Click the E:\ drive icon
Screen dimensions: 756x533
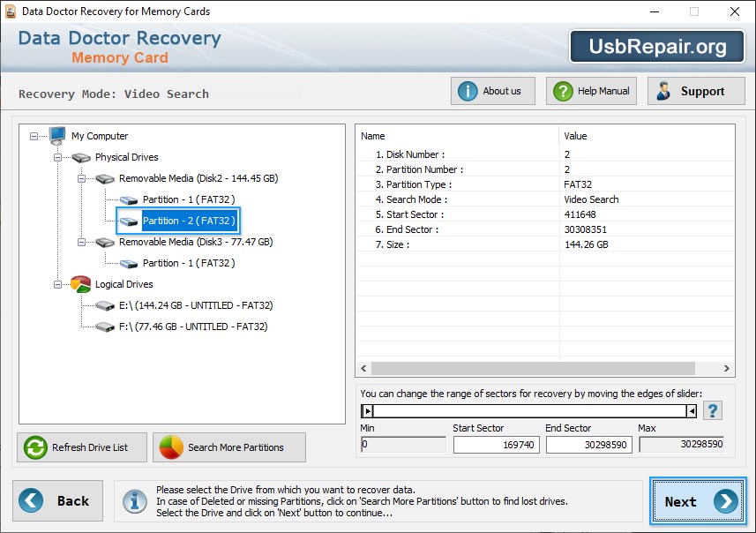coord(105,306)
